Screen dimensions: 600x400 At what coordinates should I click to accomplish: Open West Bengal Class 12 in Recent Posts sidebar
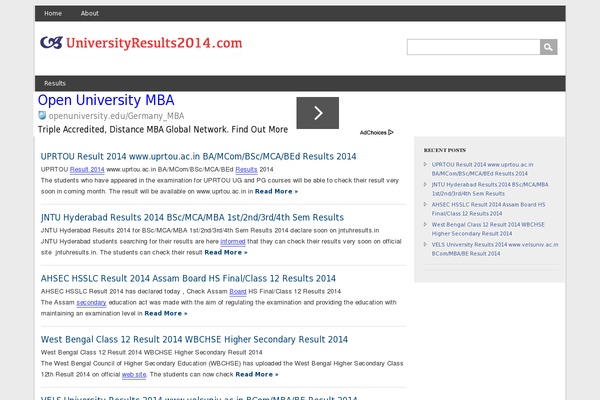point(488,229)
